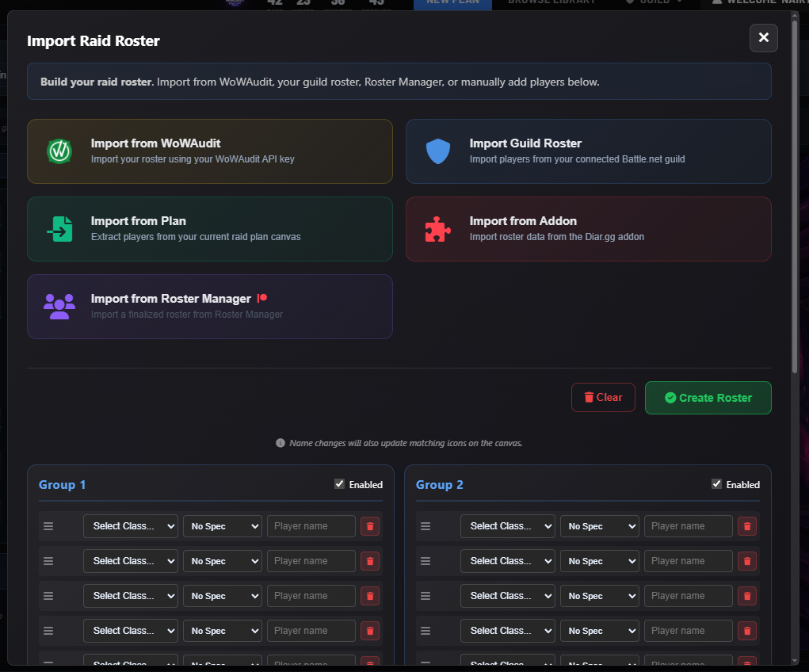Click Group 1 fourth row drag handle
Image resolution: width=809 pixels, height=672 pixels.
click(48, 631)
